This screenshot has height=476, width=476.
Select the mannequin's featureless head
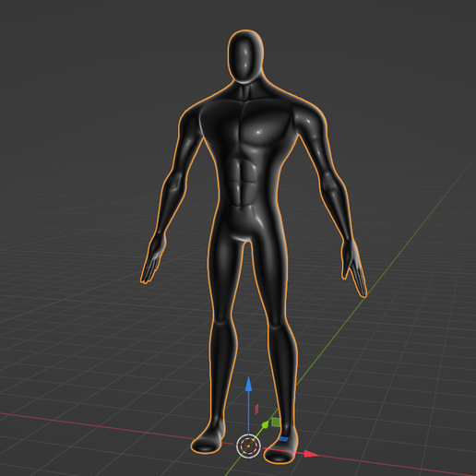click(x=245, y=57)
